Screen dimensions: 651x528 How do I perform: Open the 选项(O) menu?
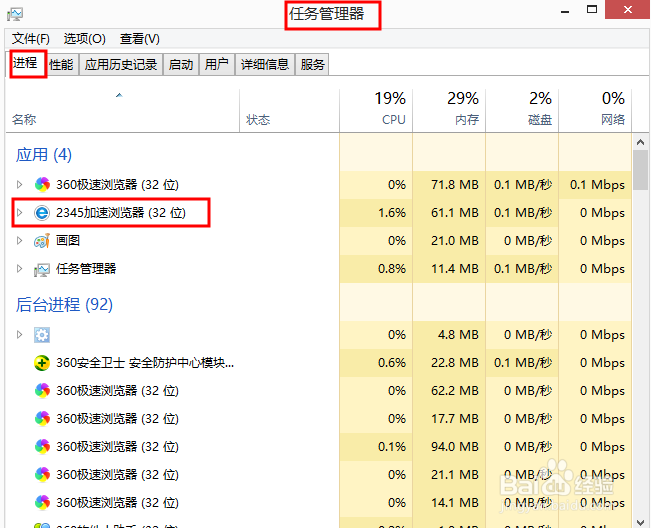85,39
